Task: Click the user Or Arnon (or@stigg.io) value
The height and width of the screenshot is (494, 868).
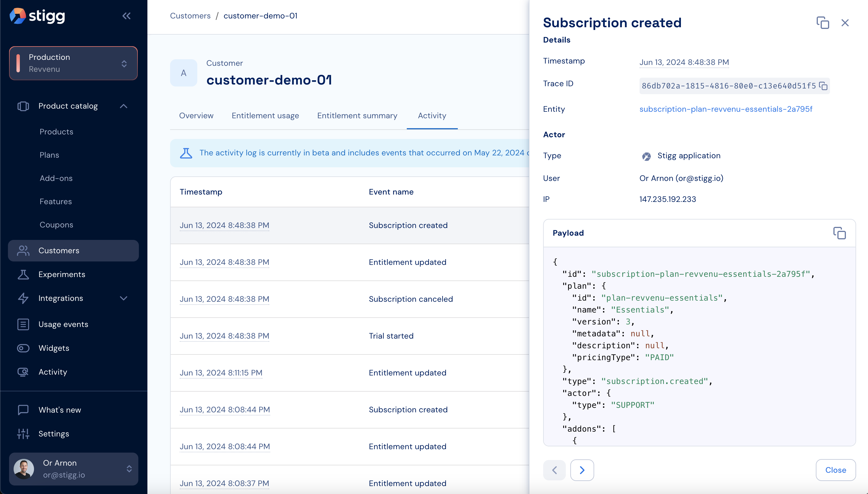Action: click(681, 178)
